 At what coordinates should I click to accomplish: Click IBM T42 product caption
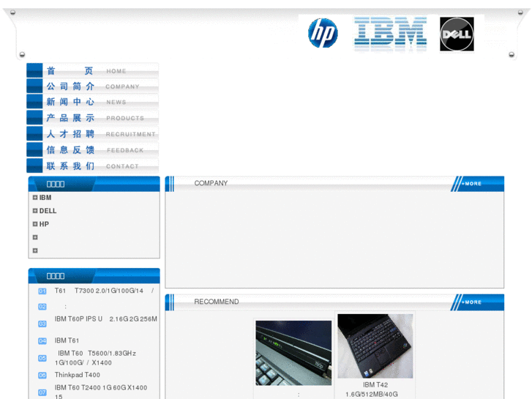click(x=375, y=385)
